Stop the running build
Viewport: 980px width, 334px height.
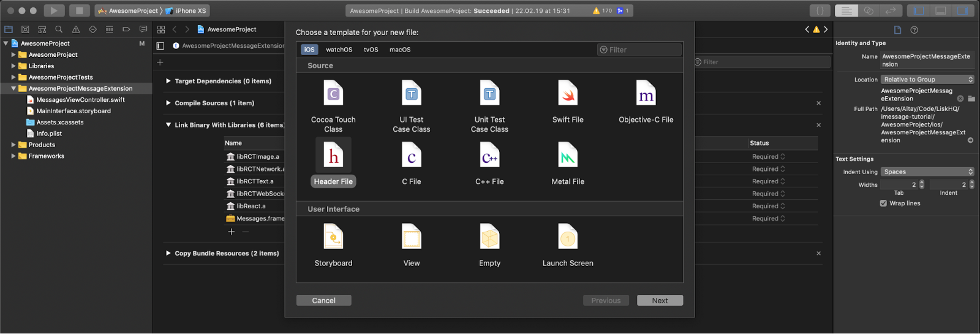(x=79, y=10)
